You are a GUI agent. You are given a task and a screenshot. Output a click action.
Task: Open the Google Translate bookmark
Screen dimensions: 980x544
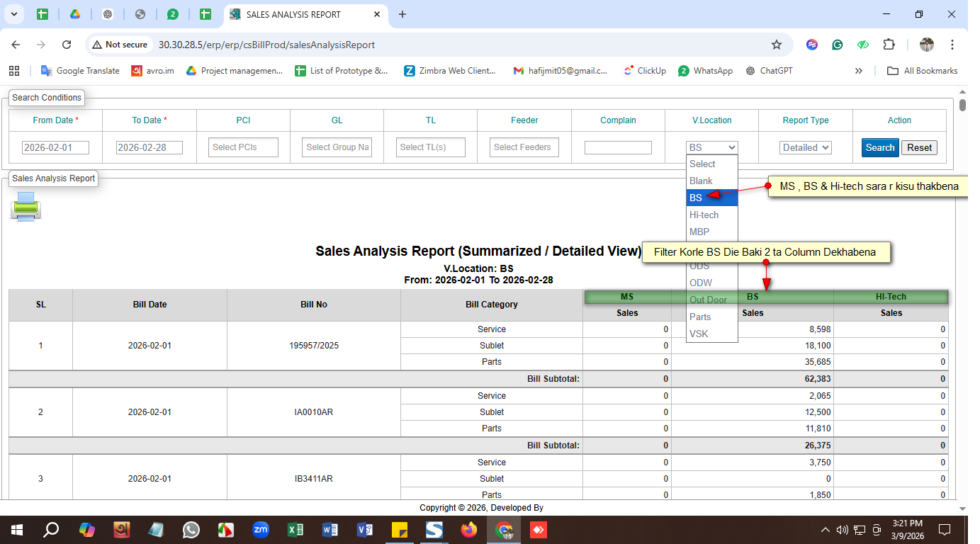click(80, 71)
